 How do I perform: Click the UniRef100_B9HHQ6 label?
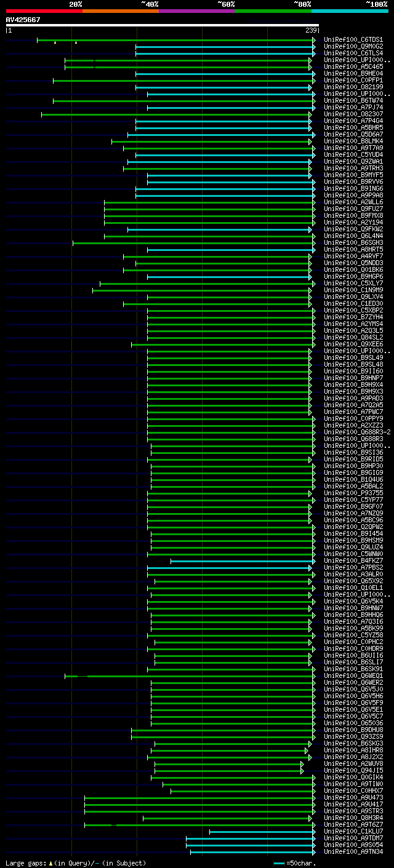[x=353, y=615]
